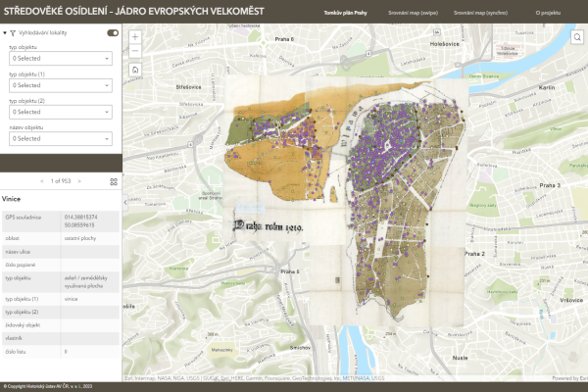Go to next record arrow
Screen dimensions: 588x392
pyautogui.click(x=79, y=181)
